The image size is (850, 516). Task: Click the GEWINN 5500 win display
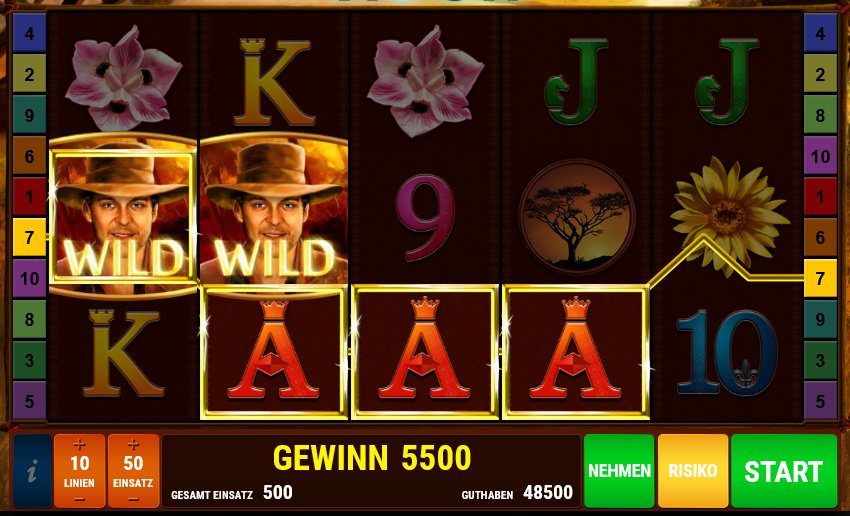(x=372, y=458)
